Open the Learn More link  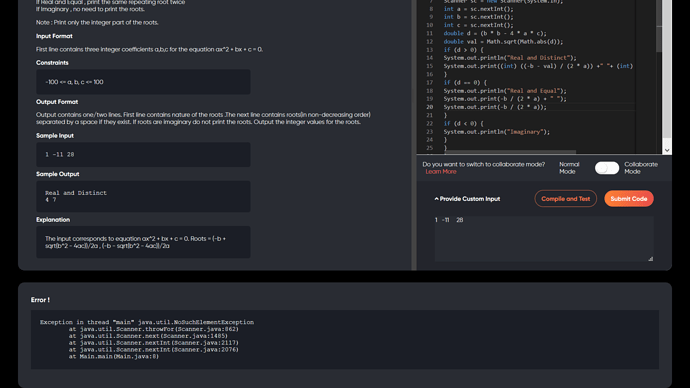point(440,172)
